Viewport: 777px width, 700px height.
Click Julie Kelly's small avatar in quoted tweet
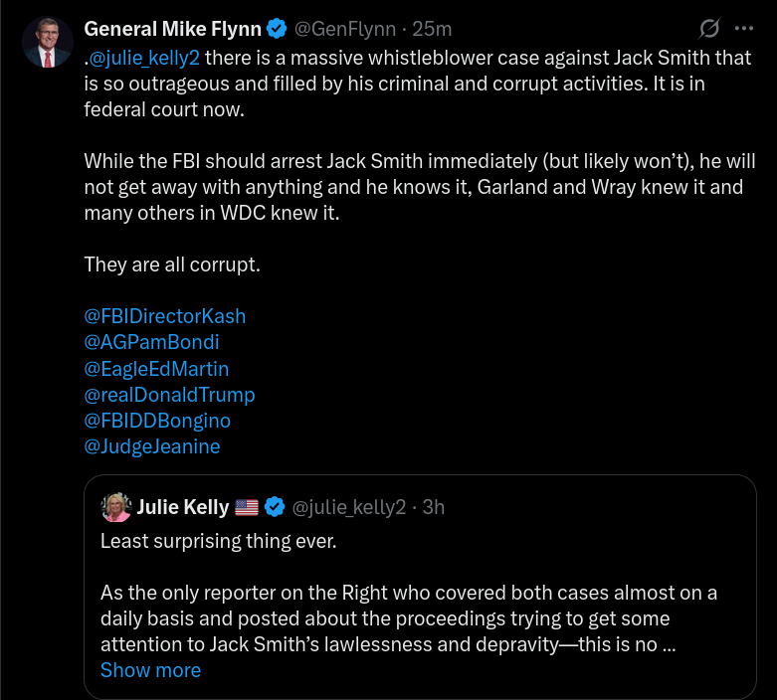click(116, 507)
